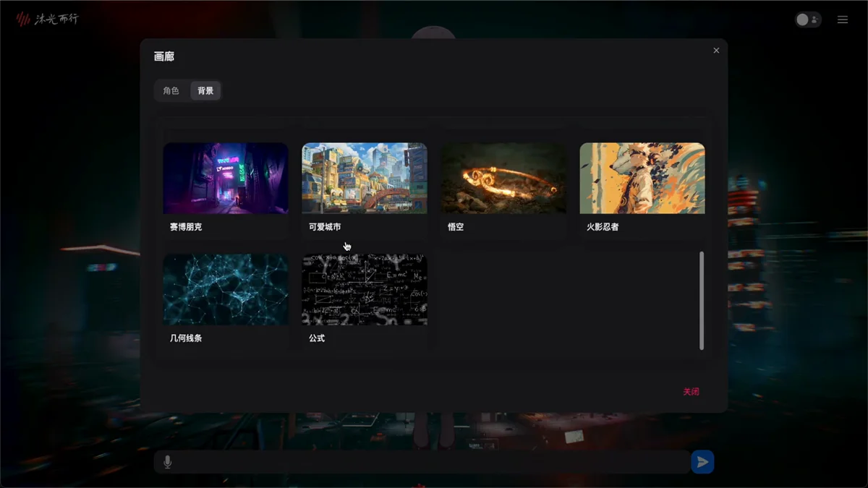Click the microphone icon in chat bar
The width and height of the screenshot is (868, 488).
click(x=167, y=462)
